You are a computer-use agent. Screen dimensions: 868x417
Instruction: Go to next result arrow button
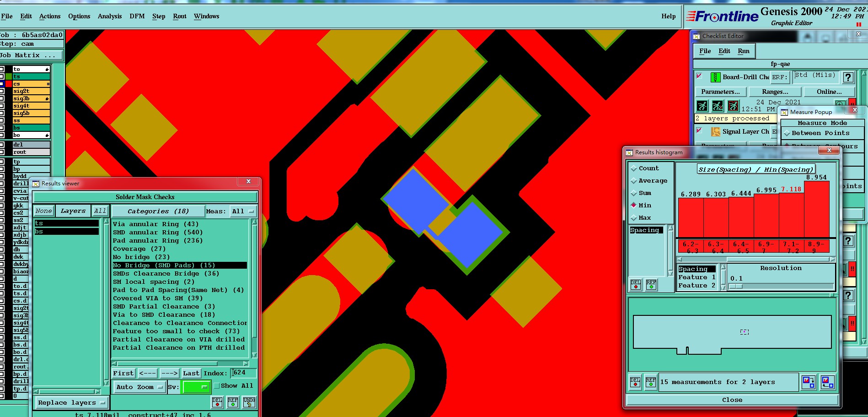tap(169, 374)
